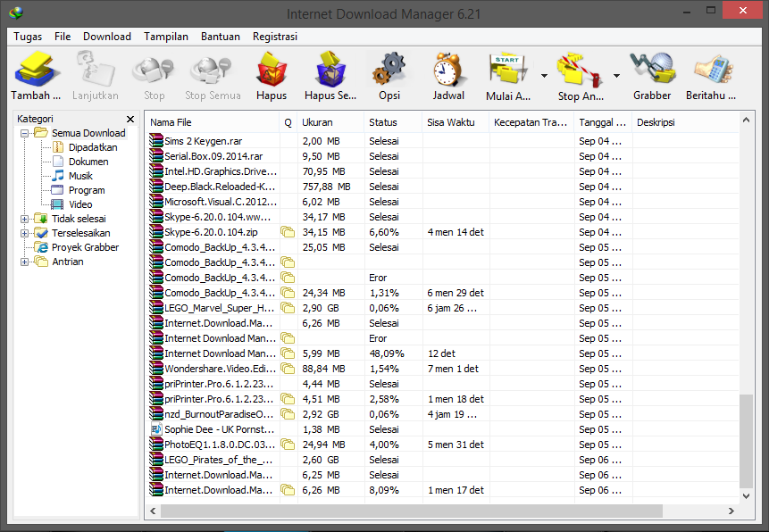
Task: Open the Tampilan menu
Action: pos(166,37)
